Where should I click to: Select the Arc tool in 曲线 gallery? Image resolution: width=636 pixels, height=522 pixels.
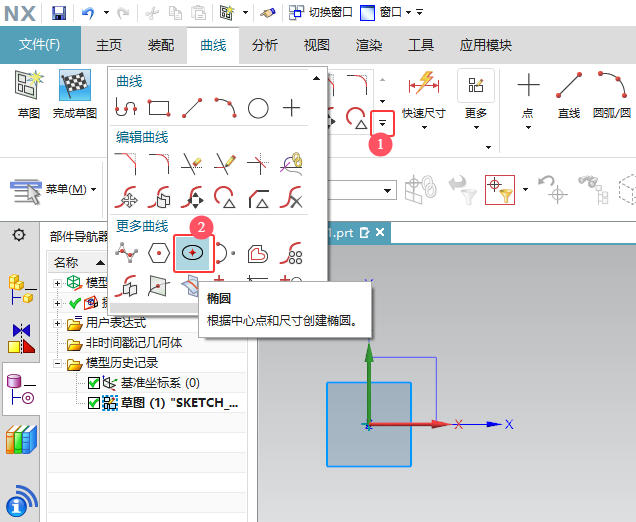(x=226, y=108)
